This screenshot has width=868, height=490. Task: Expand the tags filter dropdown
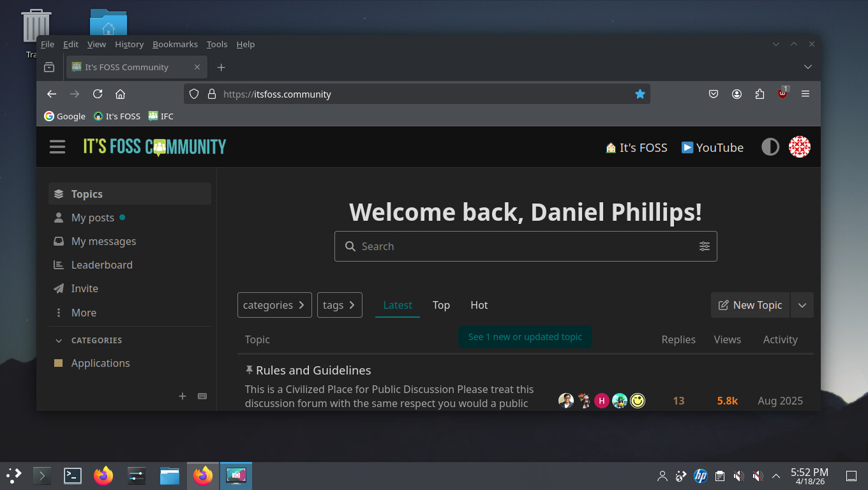coord(340,305)
